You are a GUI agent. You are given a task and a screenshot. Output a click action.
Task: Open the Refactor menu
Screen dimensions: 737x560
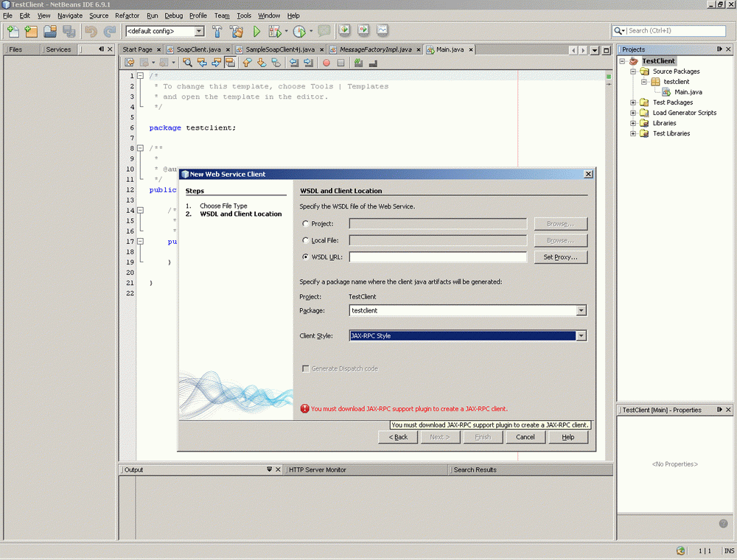[x=127, y=15]
